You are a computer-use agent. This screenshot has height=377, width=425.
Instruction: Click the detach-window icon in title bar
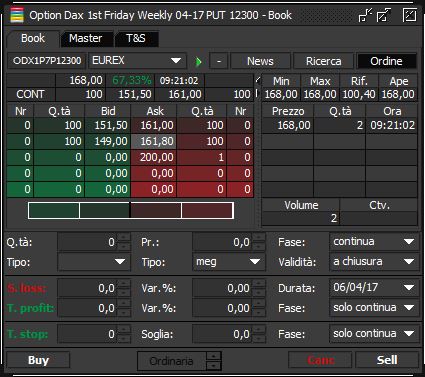[384, 15]
